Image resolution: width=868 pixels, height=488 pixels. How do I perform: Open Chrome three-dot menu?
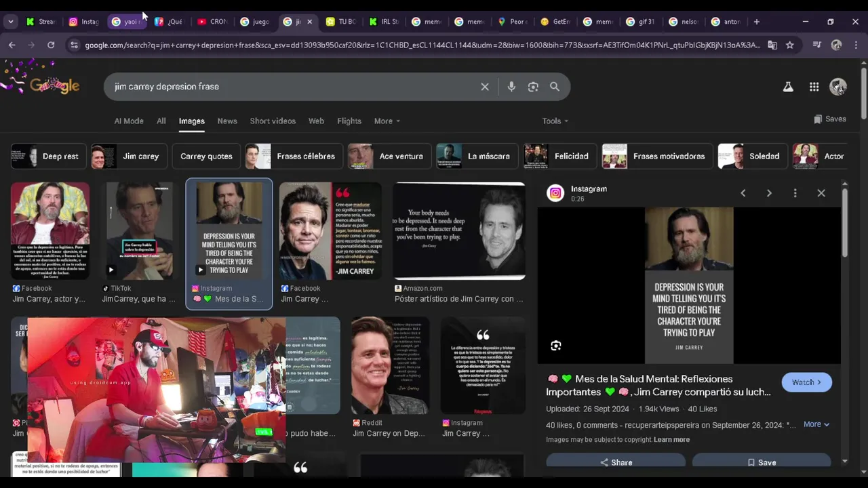pyautogui.click(x=856, y=45)
